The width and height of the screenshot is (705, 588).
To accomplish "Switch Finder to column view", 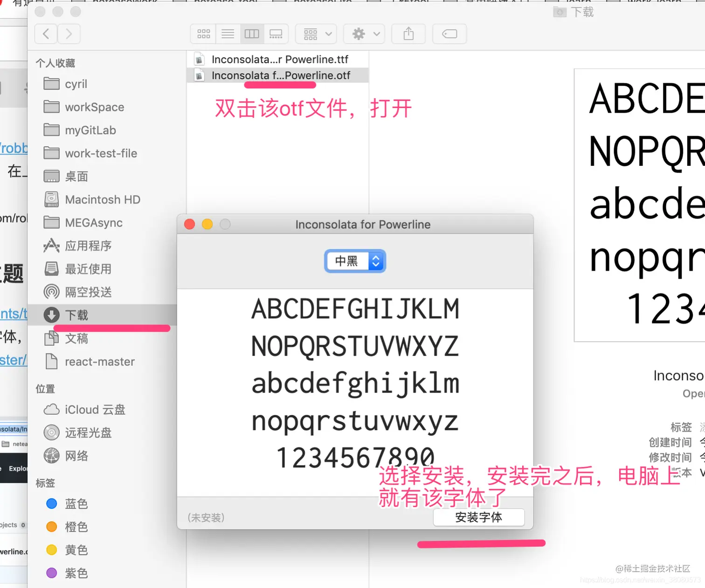I will pyautogui.click(x=252, y=34).
